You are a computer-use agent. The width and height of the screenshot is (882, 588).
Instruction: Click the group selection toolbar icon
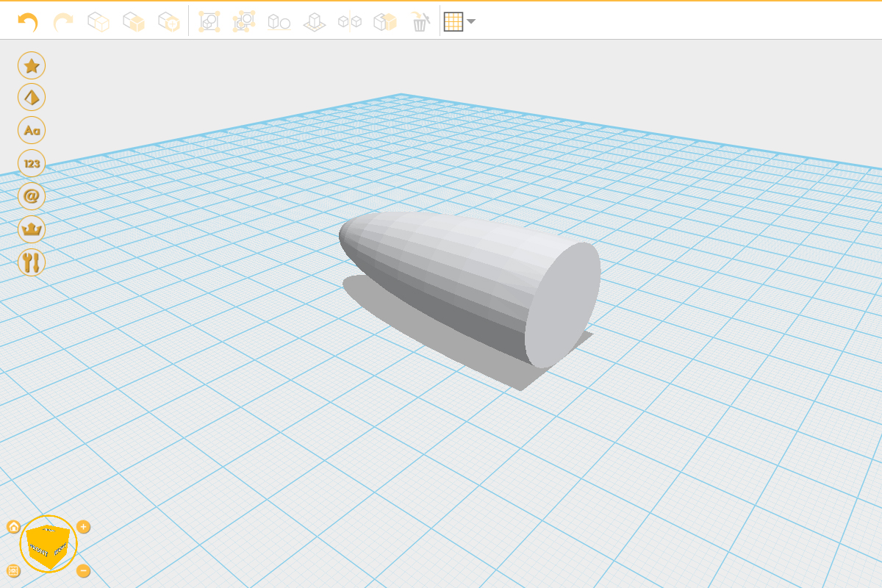tap(209, 22)
